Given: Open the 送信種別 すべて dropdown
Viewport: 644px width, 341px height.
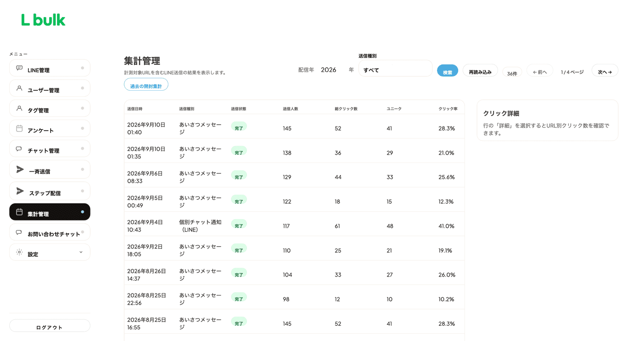Looking at the screenshot, I should [395, 69].
